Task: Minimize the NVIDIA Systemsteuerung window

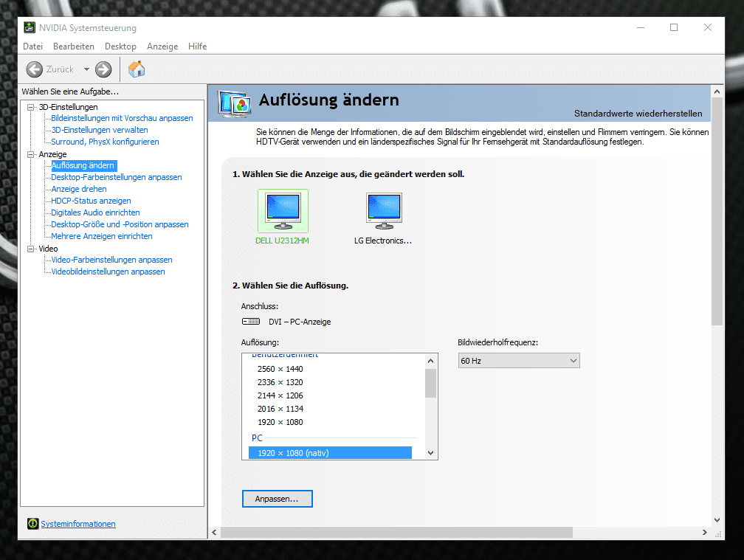Action: coord(641,27)
